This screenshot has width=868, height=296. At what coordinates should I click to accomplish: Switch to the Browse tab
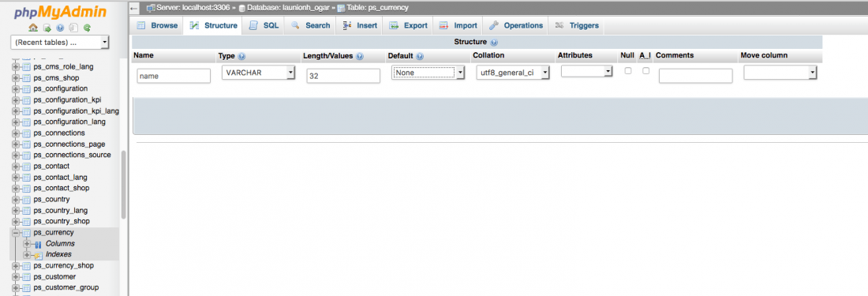pos(157,25)
